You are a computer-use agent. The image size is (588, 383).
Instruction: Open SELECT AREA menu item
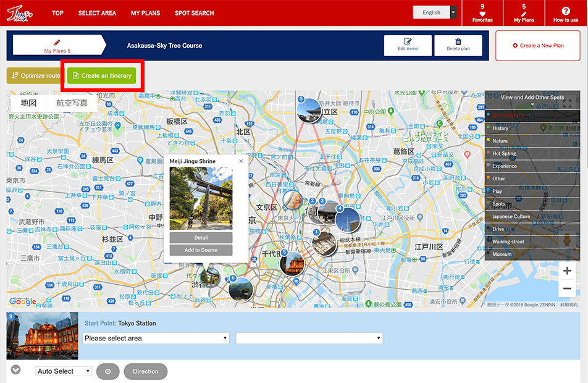pyautogui.click(x=97, y=13)
